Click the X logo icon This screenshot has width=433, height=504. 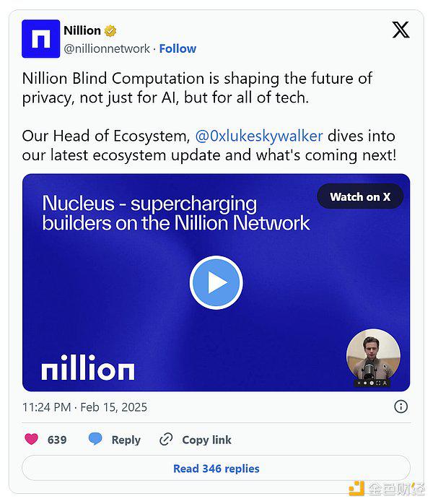[401, 30]
